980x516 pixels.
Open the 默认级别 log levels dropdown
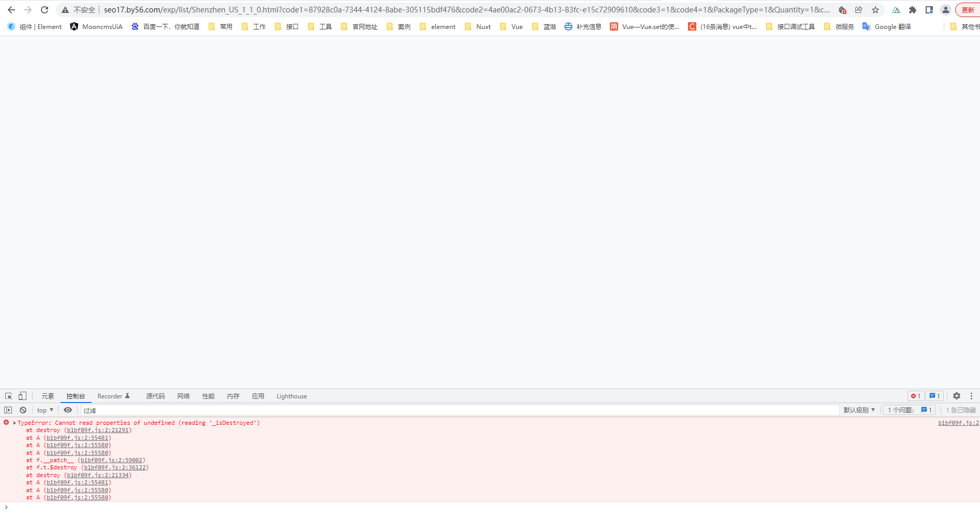[858, 410]
